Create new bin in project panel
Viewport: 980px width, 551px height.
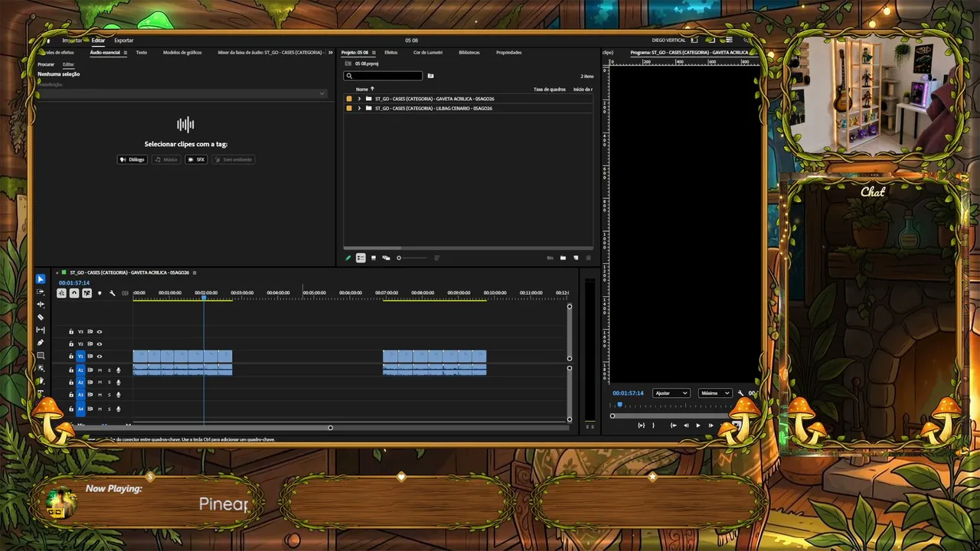(563, 258)
